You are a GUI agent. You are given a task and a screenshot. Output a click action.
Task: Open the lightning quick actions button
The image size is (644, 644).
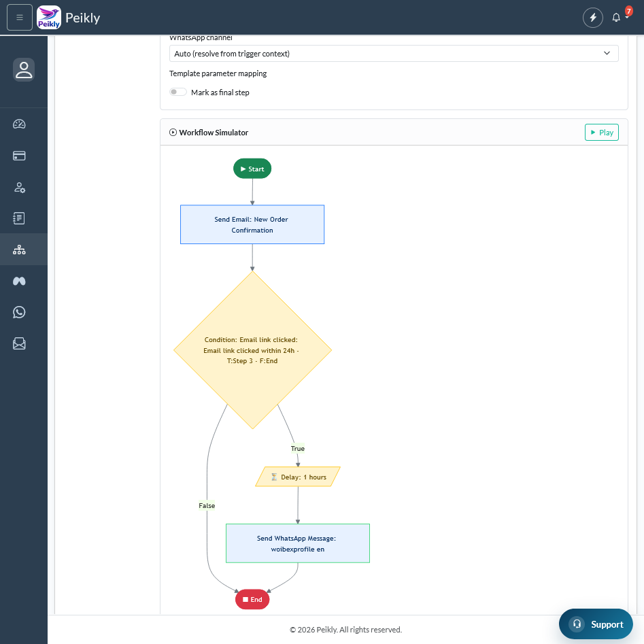tap(593, 17)
